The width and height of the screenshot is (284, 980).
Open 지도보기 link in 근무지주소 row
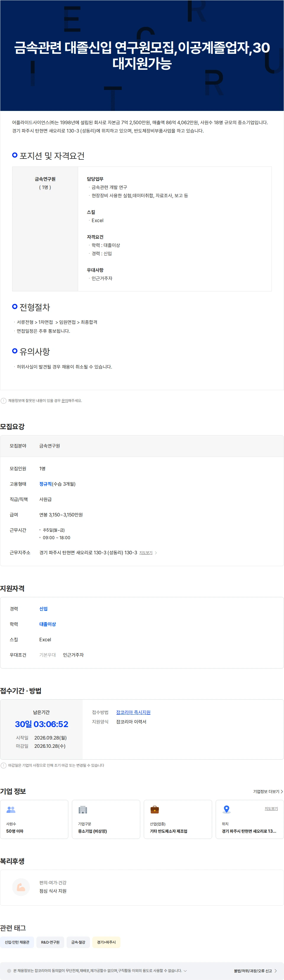(x=146, y=553)
